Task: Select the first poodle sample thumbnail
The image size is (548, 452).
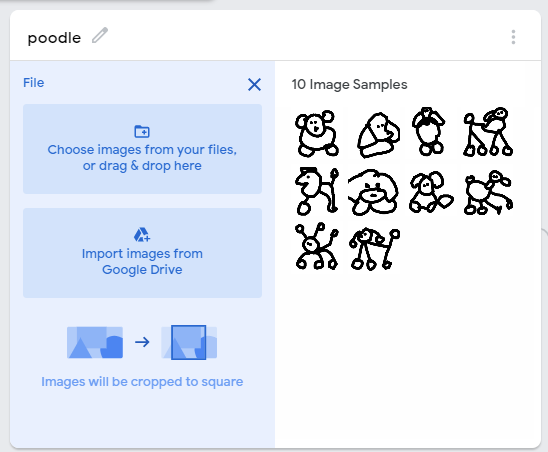Action: pyautogui.click(x=317, y=133)
